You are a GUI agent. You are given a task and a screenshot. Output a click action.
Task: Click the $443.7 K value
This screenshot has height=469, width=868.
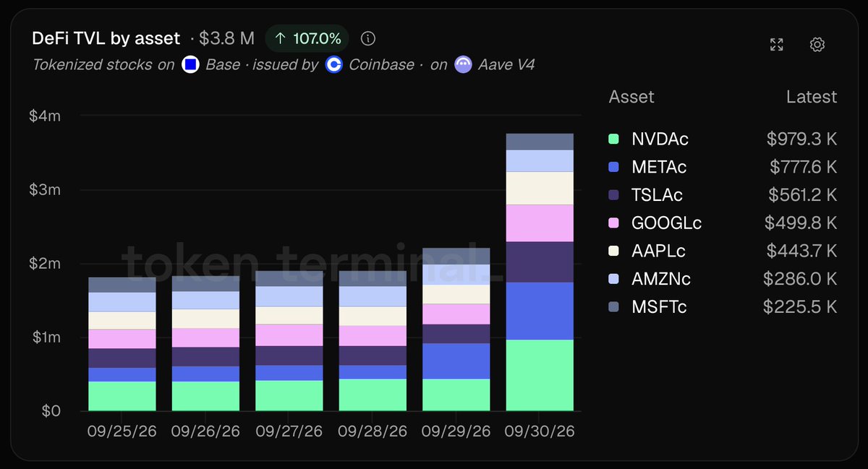(x=802, y=251)
